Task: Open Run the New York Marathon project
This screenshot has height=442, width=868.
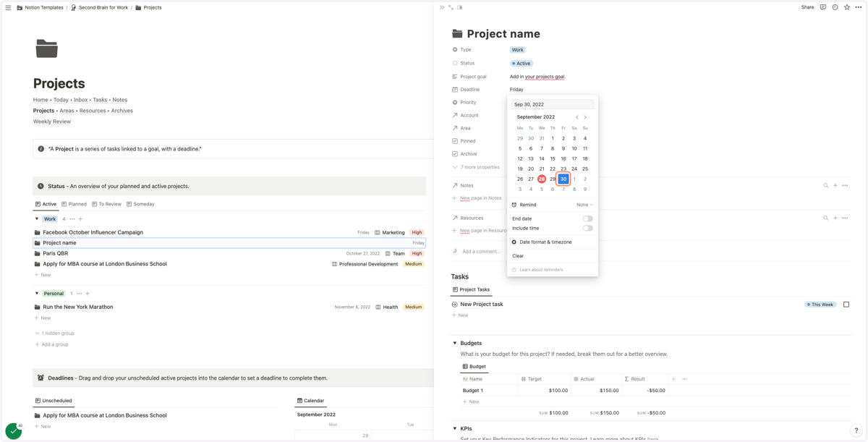Action: pos(77,307)
